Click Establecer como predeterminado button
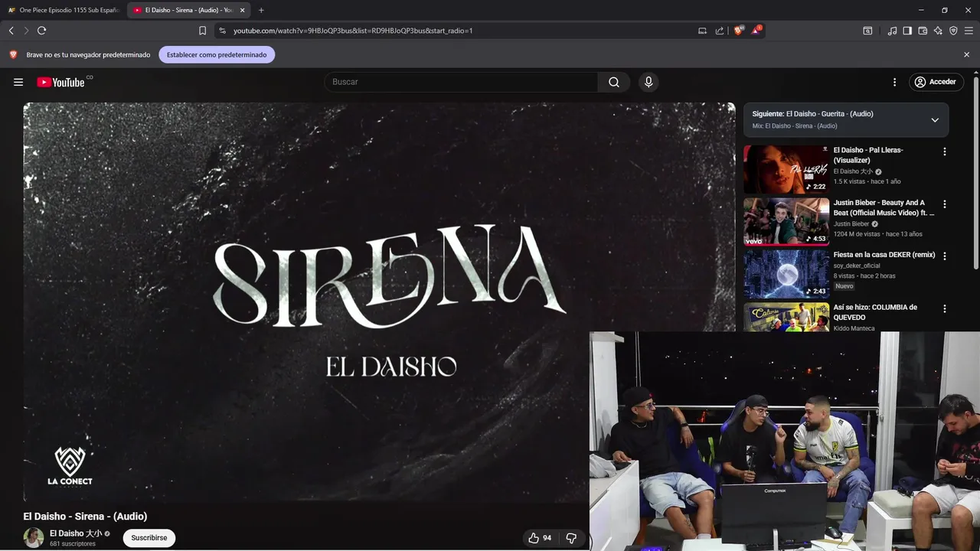This screenshot has width=980, height=551. point(217,55)
